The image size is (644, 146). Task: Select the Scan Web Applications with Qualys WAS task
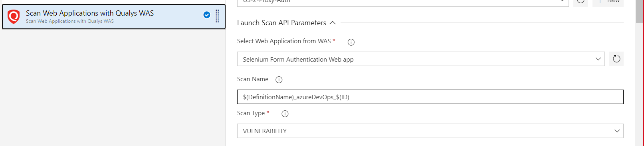coord(114,17)
